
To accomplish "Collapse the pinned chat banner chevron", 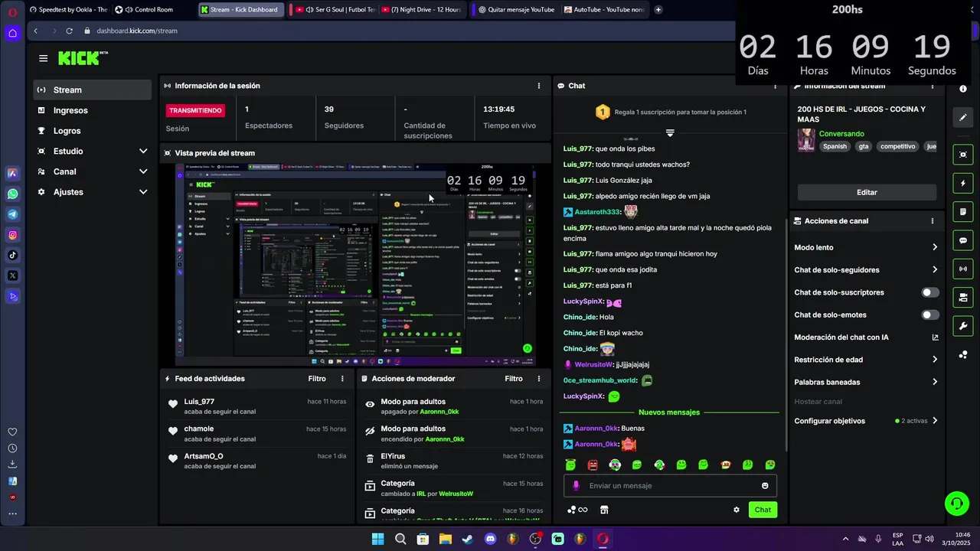I will click(670, 133).
